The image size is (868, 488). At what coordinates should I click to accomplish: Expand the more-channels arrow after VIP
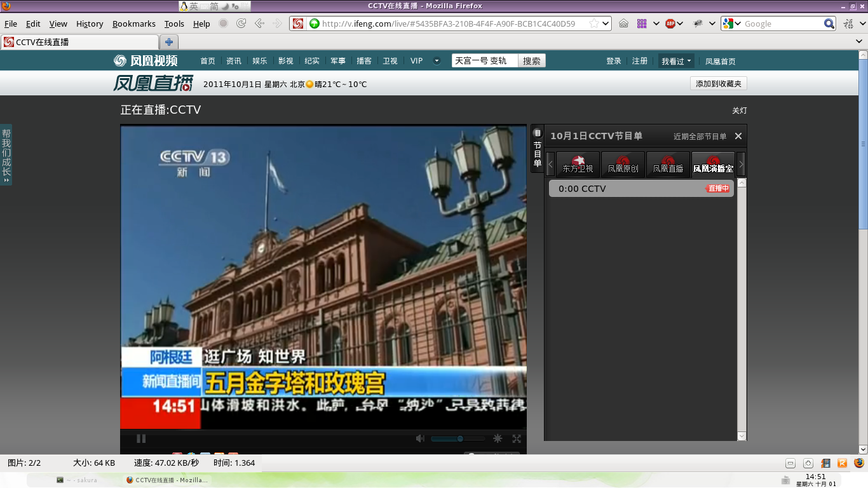point(437,61)
